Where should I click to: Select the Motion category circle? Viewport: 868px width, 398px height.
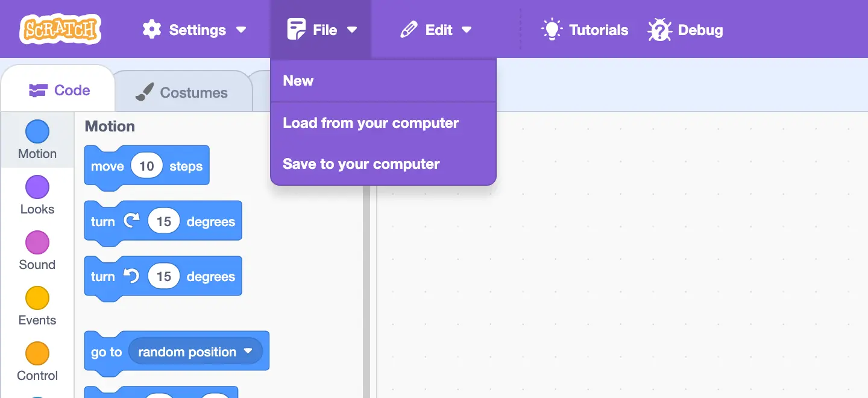tap(37, 131)
